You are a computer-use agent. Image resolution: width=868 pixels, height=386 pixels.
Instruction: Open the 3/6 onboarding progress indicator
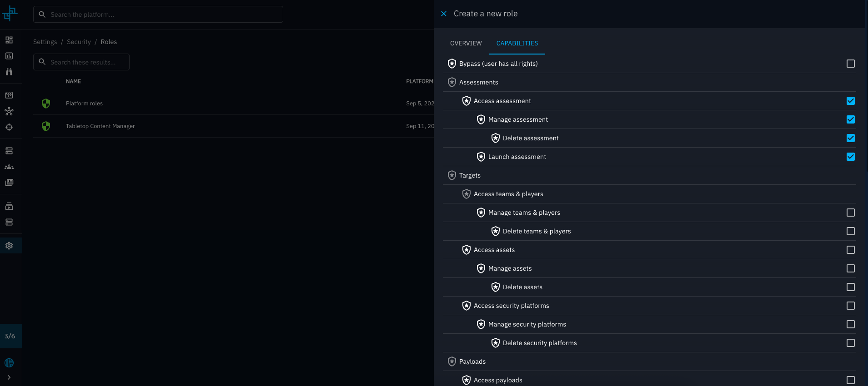click(x=10, y=336)
